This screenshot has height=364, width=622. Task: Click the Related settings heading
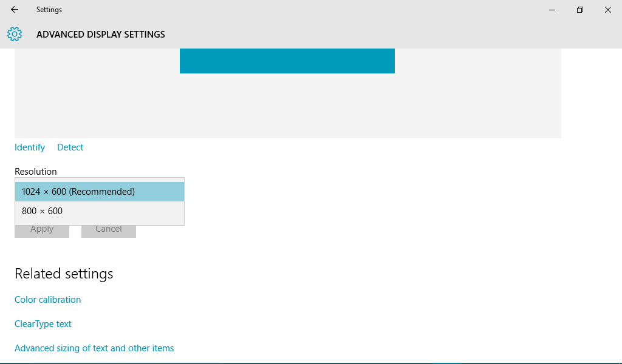64,274
